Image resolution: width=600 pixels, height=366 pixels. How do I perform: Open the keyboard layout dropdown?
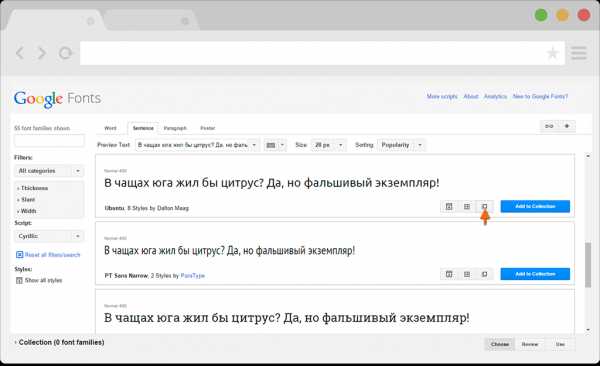point(275,145)
